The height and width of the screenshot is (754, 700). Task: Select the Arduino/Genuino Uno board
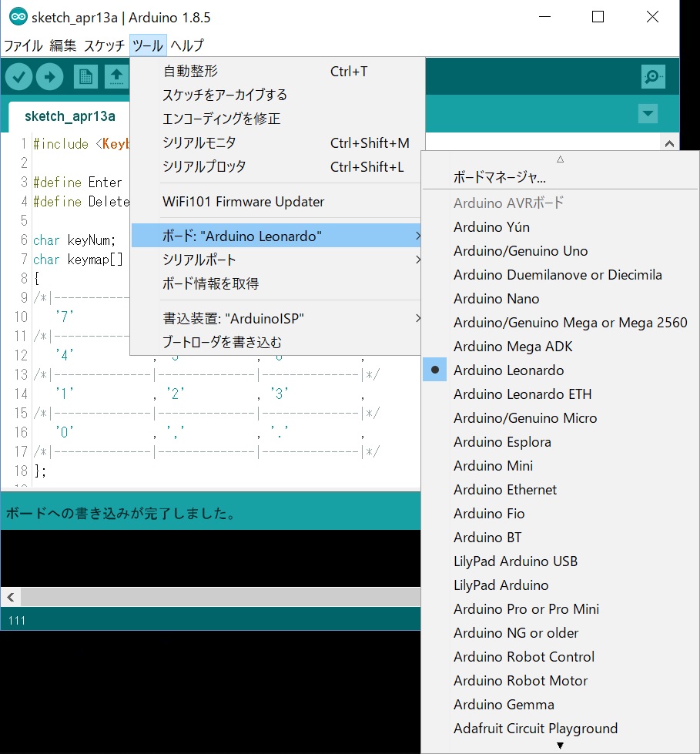560,250
